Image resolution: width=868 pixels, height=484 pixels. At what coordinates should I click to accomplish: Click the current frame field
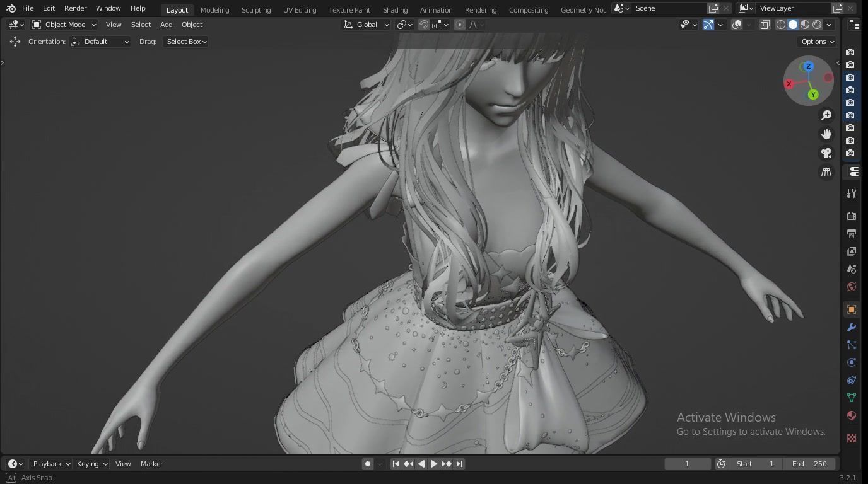tap(688, 464)
